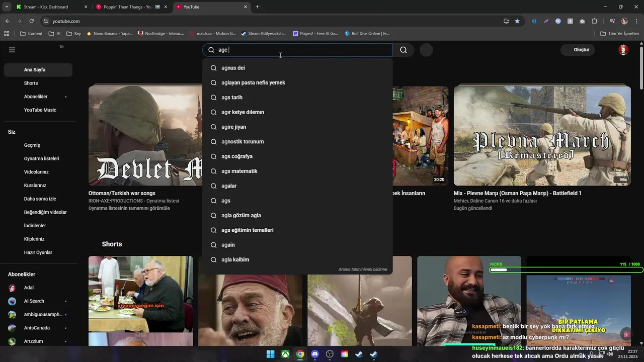Click the Oluştur create button
The image size is (644, 362).
pyautogui.click(x=578, y=50)
